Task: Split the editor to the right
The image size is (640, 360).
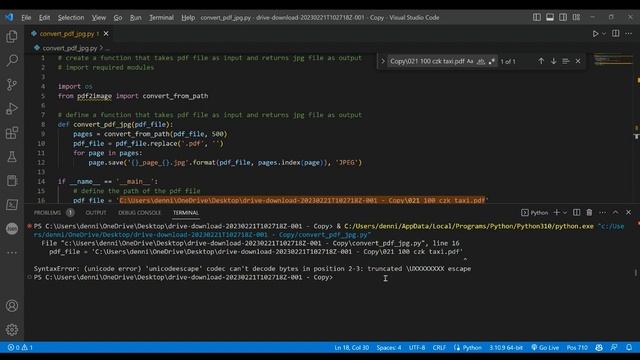Action: click(x=616, y=33)
